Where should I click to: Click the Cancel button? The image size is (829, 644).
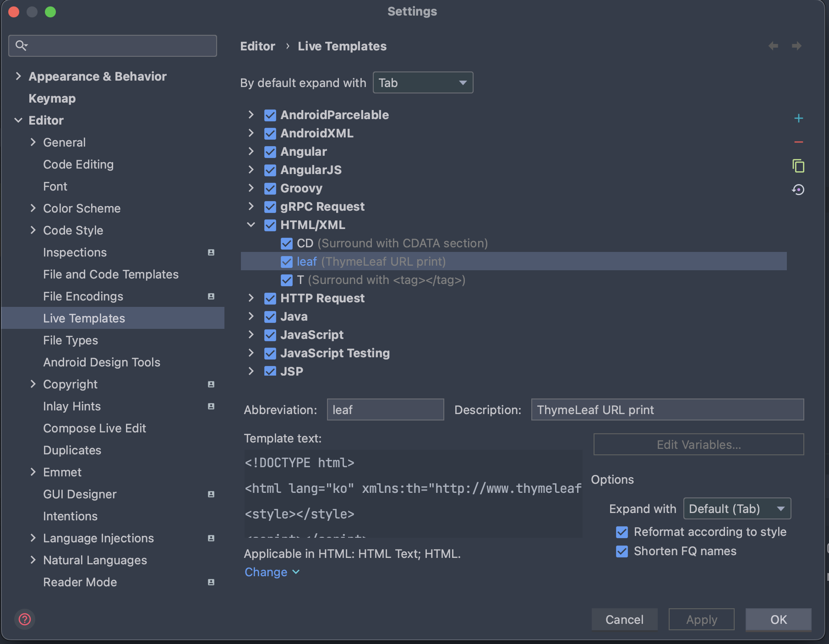click(624, 619)
